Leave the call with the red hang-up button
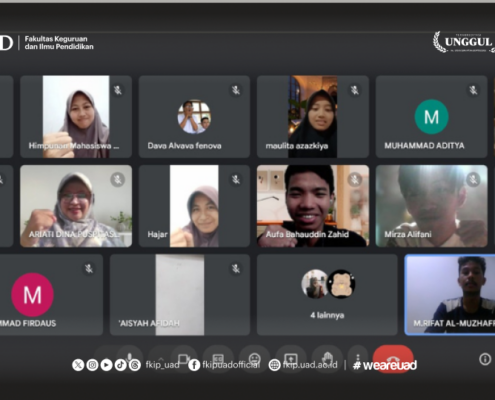This screenshot has height=400, width=495. click(x=393, y=359)
